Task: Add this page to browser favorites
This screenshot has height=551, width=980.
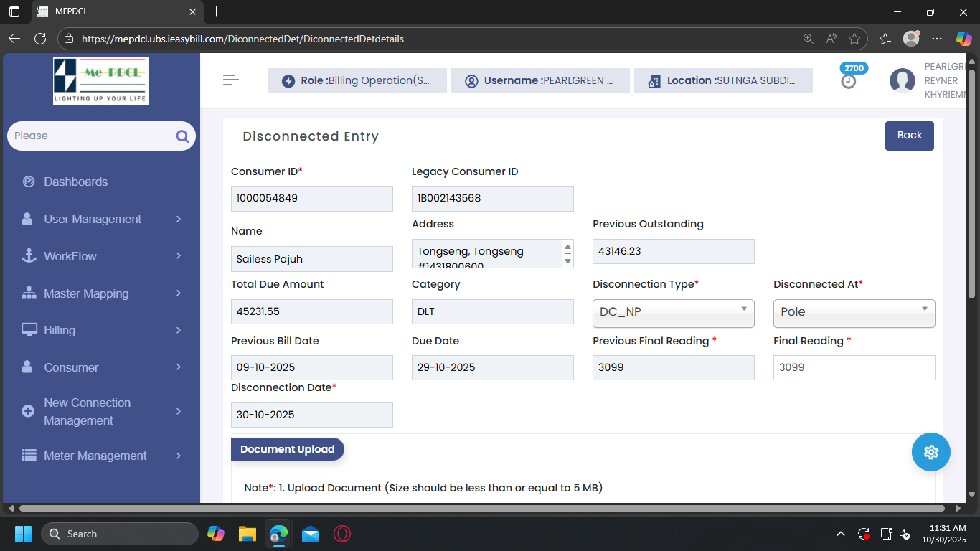Action: click(854, 39)
